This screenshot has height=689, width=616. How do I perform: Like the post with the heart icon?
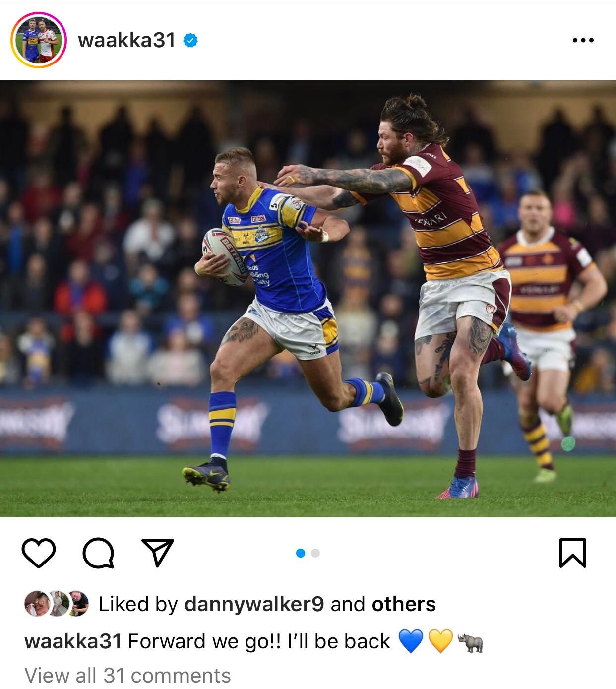[x=39, y=553]
